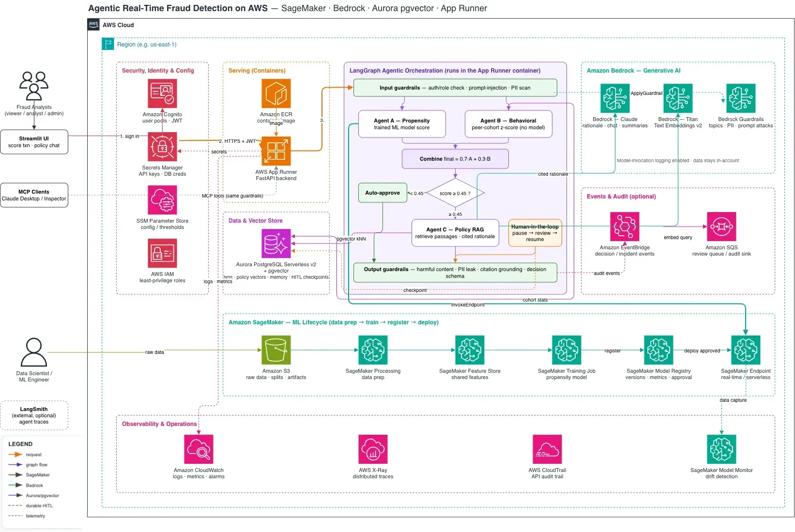Click the SageMaker Feature Store icon
795x532 pixels.
click(470, 350)
